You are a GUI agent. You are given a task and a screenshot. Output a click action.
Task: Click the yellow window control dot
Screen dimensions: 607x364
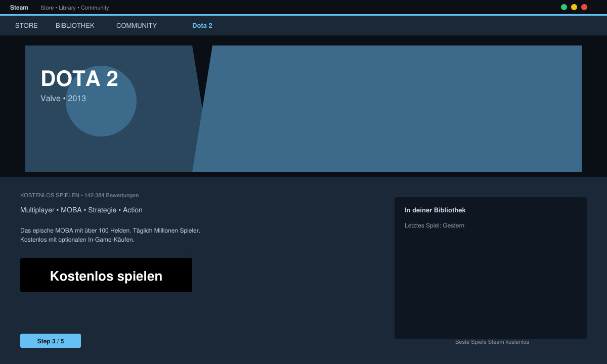click(574, 7)
